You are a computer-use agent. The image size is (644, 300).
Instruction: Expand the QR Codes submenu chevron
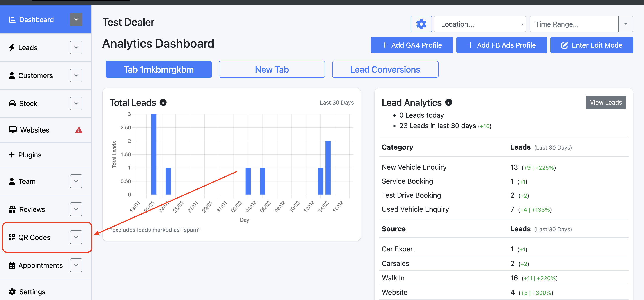pyautogui.click(x=76, y=237)
